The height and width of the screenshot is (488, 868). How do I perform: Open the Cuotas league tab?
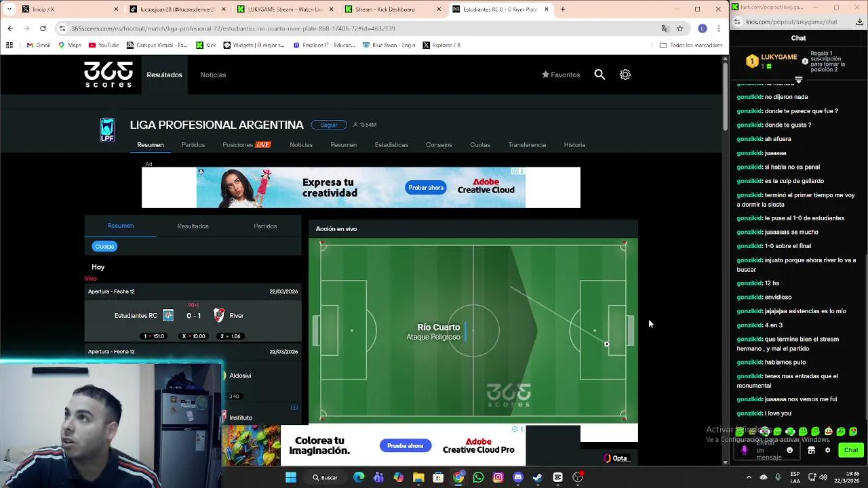480,145
